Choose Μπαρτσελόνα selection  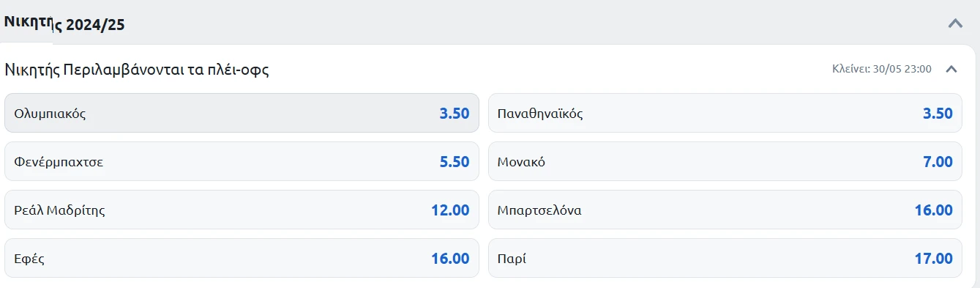pos(725,210)
